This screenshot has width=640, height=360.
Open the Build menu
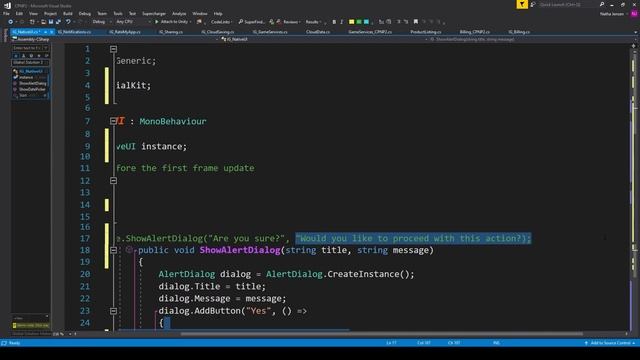pyautogui.click(x=68, y=13)
